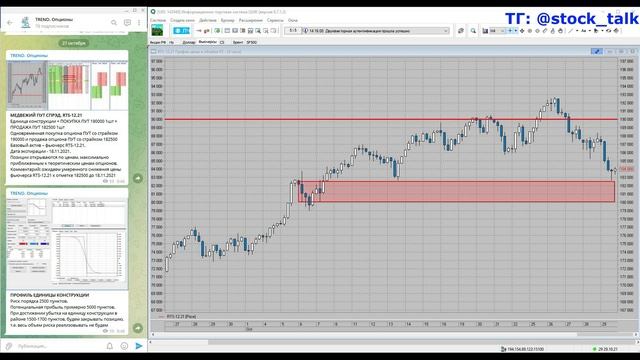Open Telegram channel three-dot menu

tap(139, 22)
